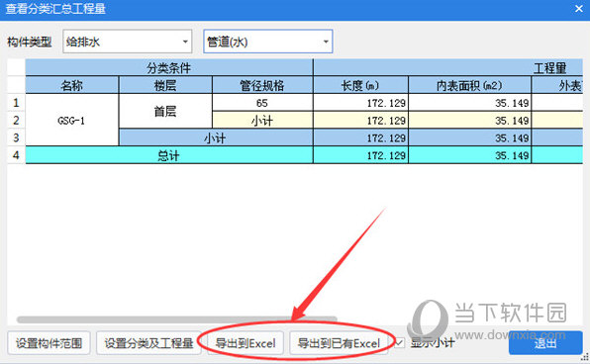Screen dimensions: 590x364
Task: Click row header number 1
Action: [x=16, y=103]
